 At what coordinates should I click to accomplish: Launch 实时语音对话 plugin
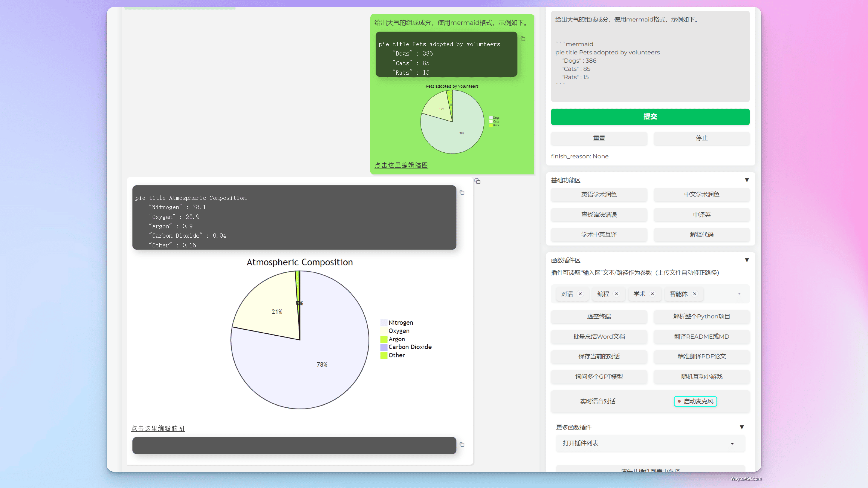click(597, 401)
